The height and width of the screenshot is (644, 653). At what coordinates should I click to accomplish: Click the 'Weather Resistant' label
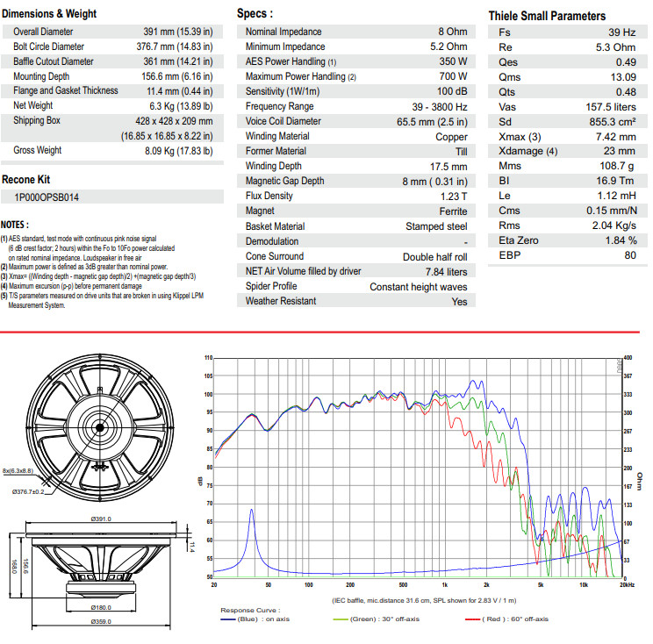coord(281,301)
